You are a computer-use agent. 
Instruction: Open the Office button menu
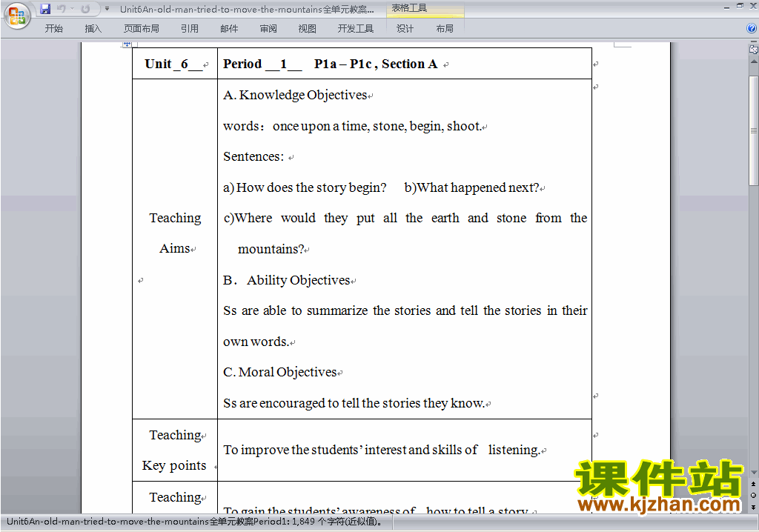click(17, 16)
